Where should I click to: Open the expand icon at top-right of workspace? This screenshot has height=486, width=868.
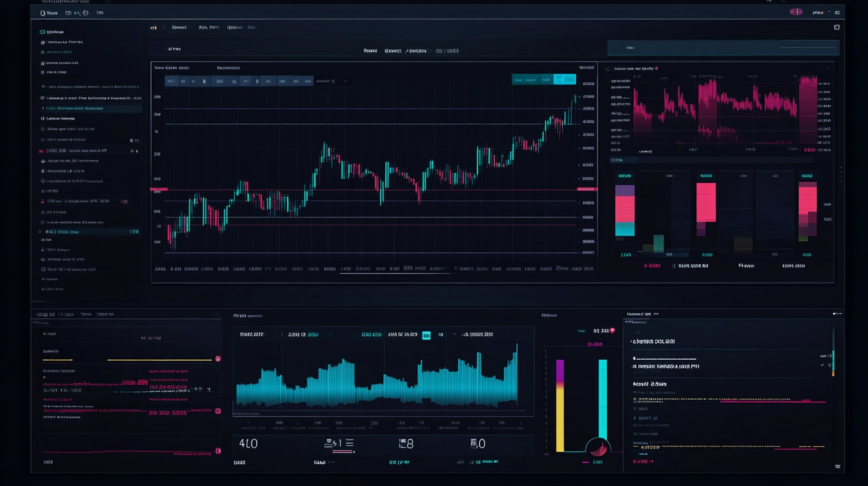point(836,27)
